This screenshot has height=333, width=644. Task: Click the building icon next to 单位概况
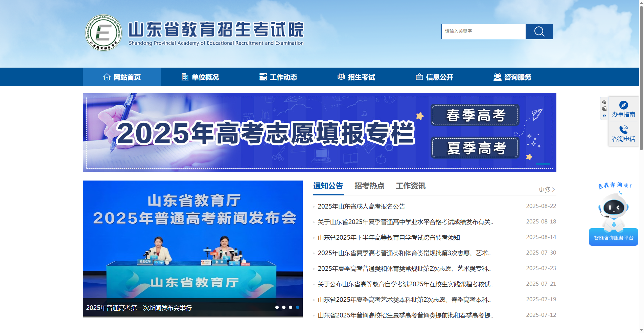point(185,77)
